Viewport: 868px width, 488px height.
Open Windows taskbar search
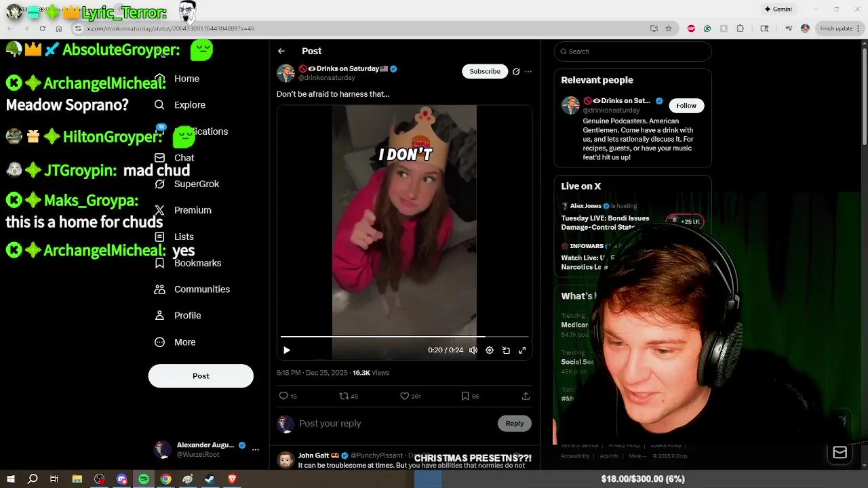click(x=33, y=479)
